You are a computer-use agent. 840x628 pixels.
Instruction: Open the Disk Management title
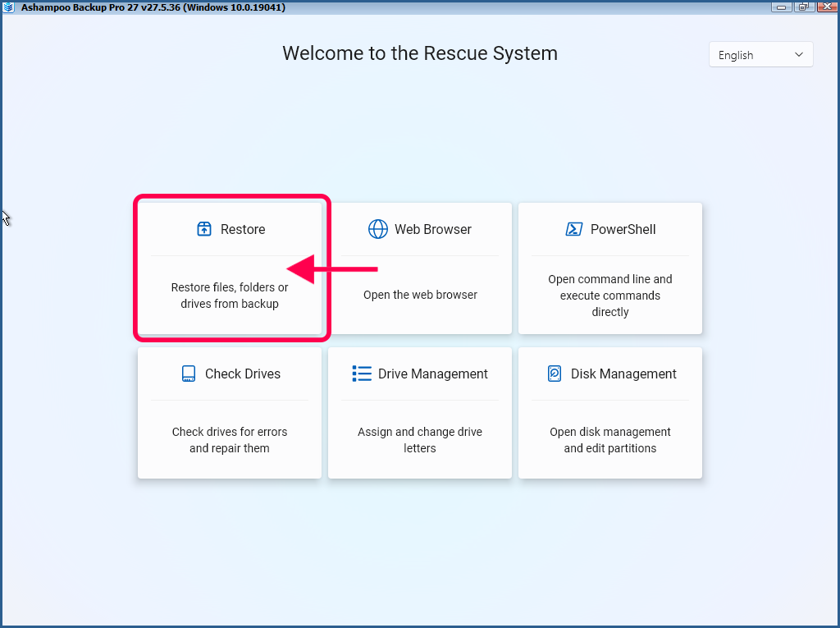point(623,374)
